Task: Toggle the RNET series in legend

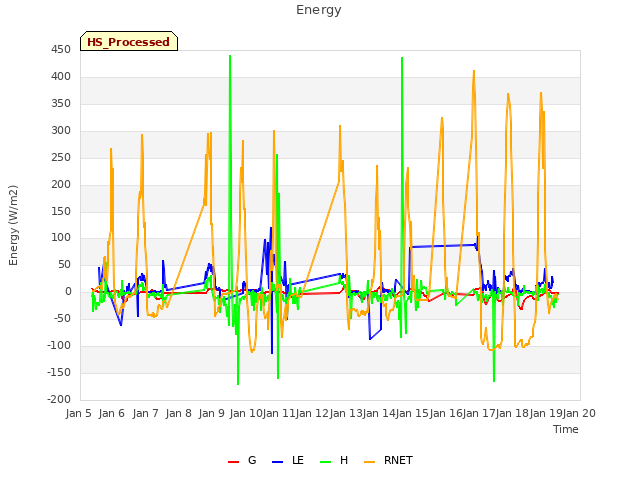Action: click(x=388, y=460)
